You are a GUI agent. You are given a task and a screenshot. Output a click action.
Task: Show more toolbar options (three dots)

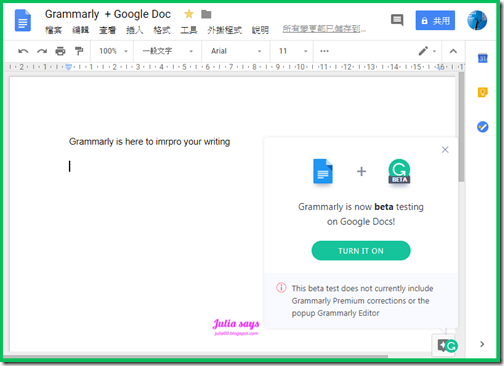coord(324,51)
